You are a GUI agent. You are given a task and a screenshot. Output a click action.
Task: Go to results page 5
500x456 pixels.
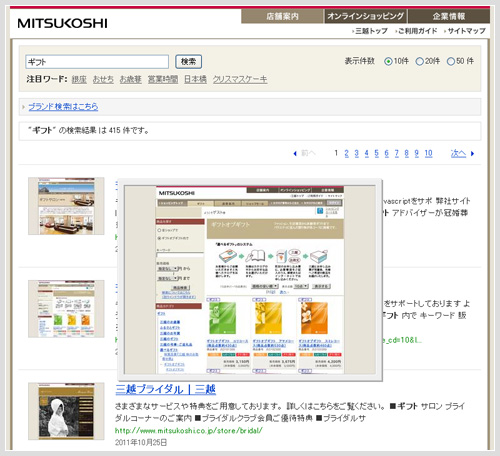[376, 153]
